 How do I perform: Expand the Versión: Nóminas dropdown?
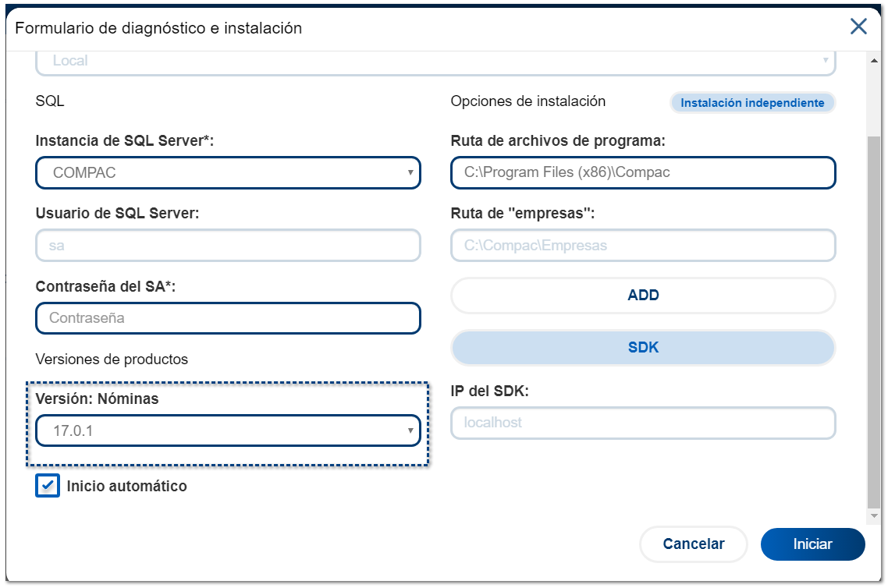(228, 430)
